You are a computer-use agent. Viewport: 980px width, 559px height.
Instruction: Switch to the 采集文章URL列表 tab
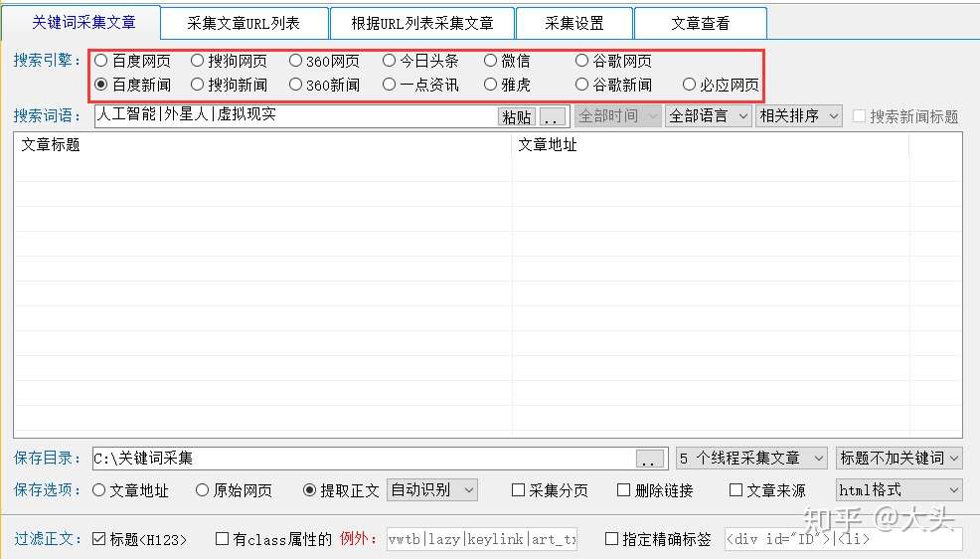tap(244, 23)
